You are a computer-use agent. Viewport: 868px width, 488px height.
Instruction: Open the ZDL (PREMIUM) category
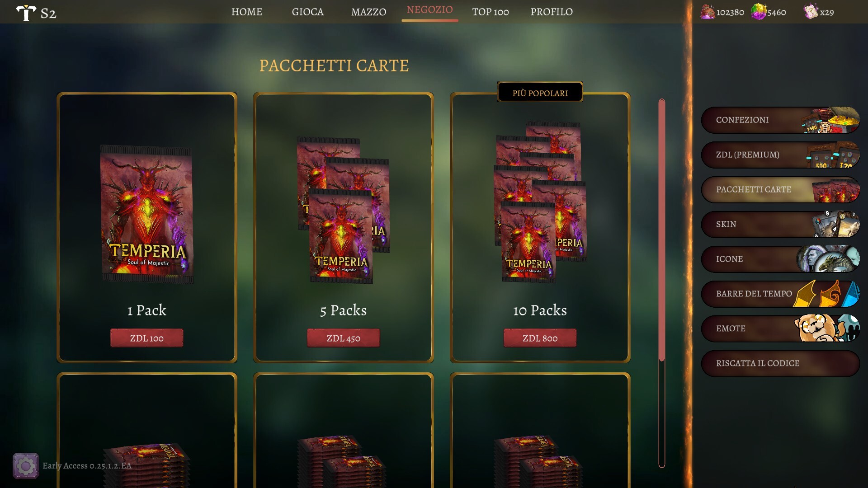pos(780,155)
